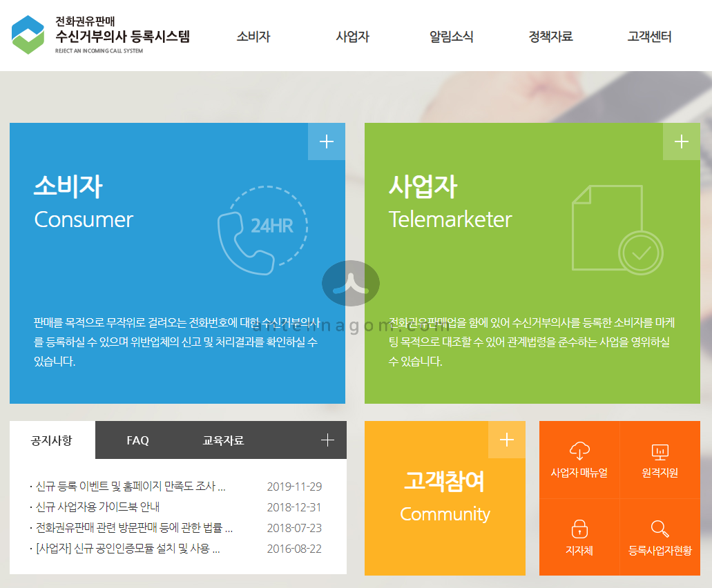Click the 원격지원 monitor icon
Image resolution: width=712 pixels, height=588 pixels.
pyautogui.click(x=660, y=452)
